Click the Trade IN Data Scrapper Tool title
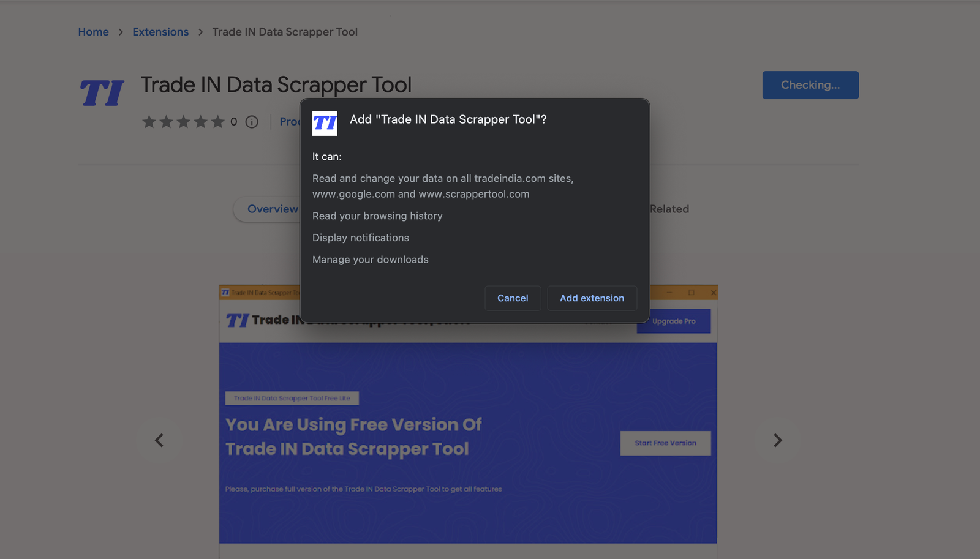Screen dimensions: 980x559 coord(276,85)
